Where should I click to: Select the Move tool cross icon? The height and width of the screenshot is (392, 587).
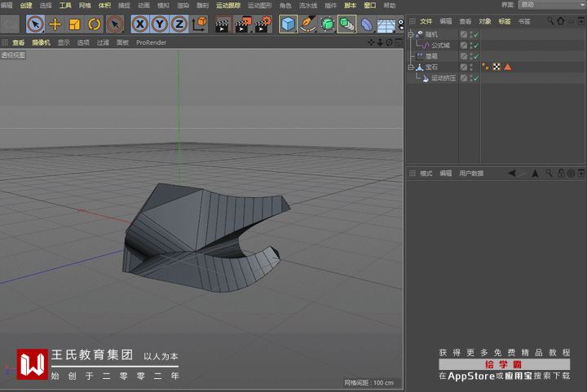coord(55,24)
